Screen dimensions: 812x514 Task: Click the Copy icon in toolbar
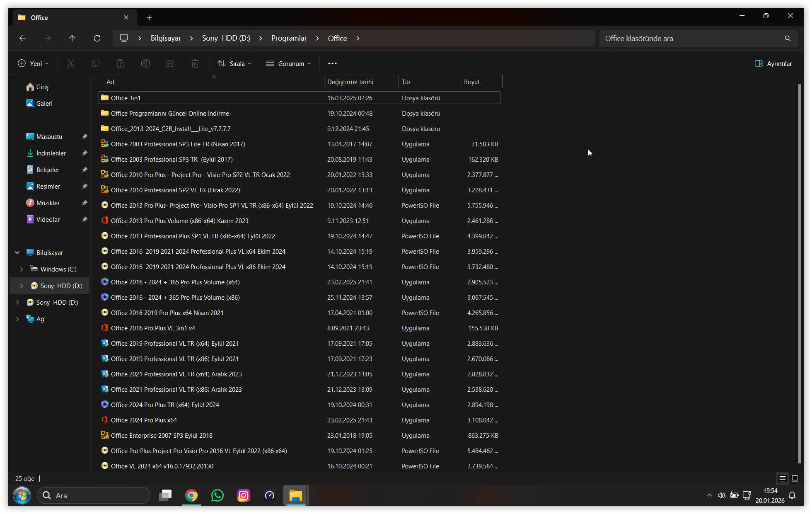[x=96, y=63]
